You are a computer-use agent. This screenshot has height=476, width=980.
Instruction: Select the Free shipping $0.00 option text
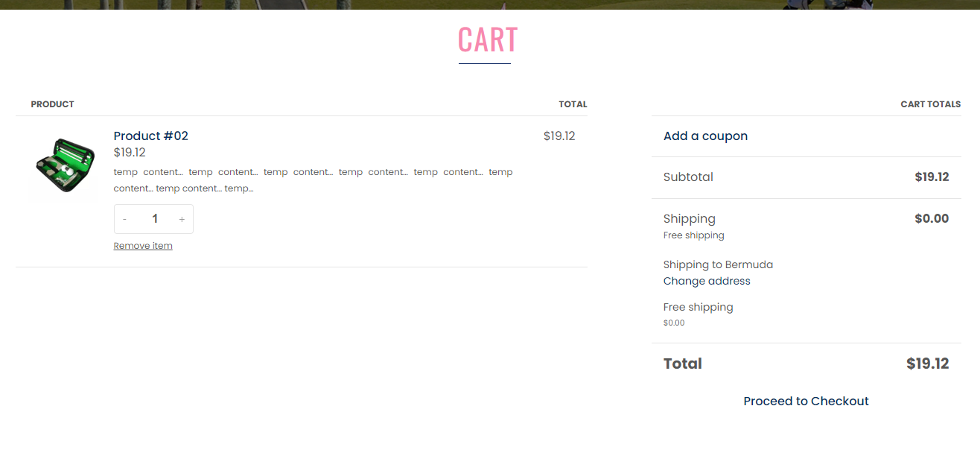[698, 314]
